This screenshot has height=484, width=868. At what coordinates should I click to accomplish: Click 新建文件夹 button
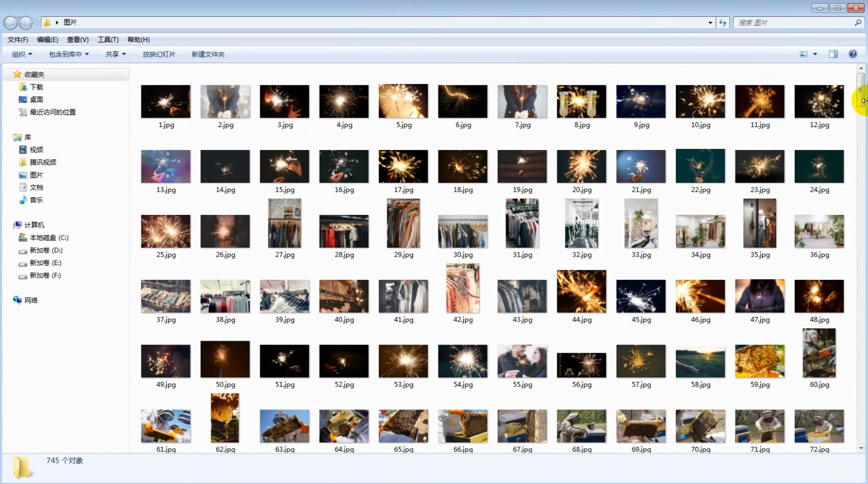(208, 54)
